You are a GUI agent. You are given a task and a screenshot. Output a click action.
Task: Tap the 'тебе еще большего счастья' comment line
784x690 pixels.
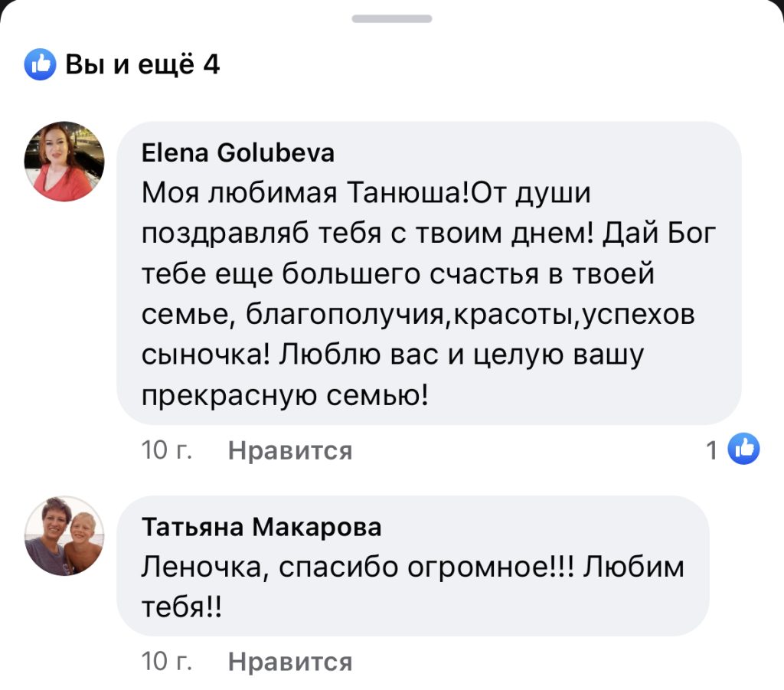click(x=397, y=274)
